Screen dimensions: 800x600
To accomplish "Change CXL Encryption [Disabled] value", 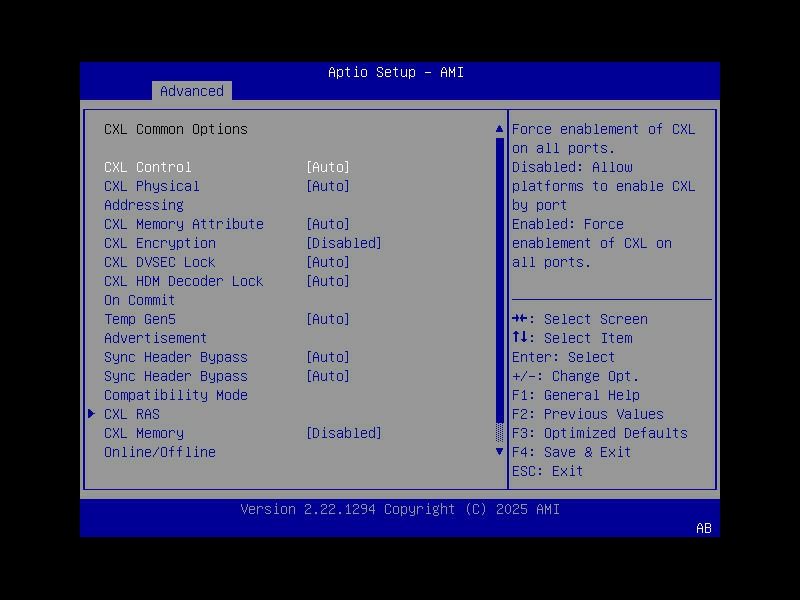I will coord(344,243).
